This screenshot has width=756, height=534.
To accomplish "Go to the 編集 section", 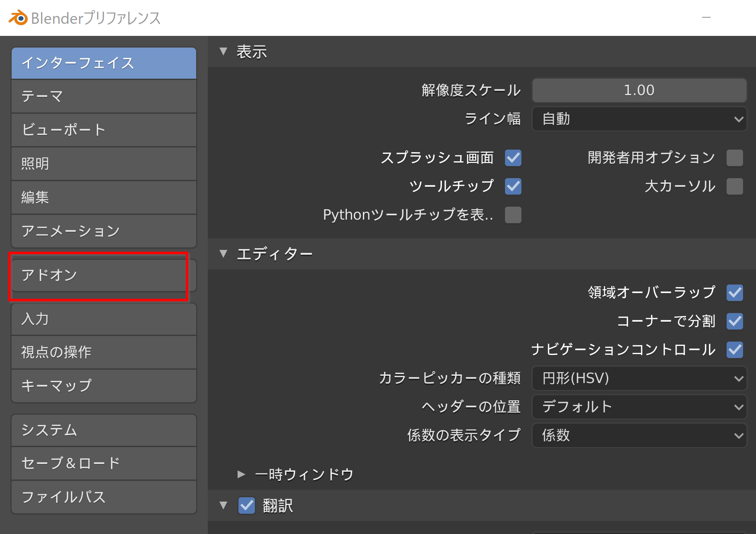I will 104,198.
